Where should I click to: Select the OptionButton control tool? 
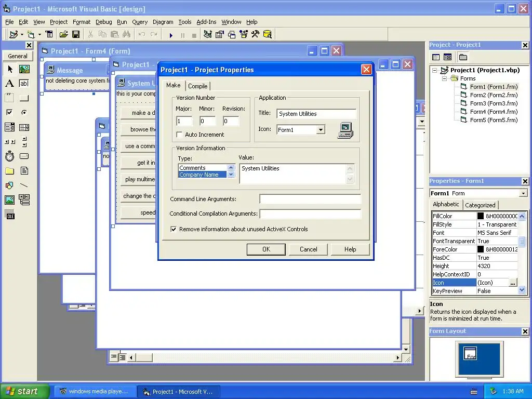click(x=24, y=112)
